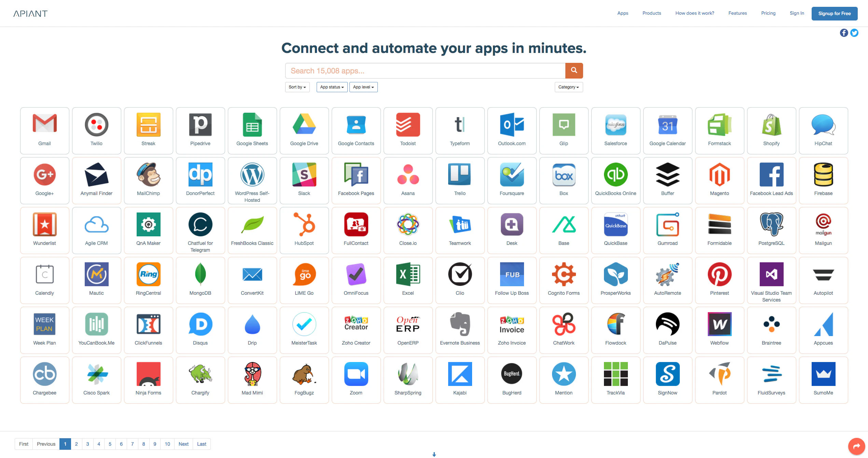Screen dimensions: 868x458
Task: Click the MailChimp monkey icon
Action: click(148, 175)
